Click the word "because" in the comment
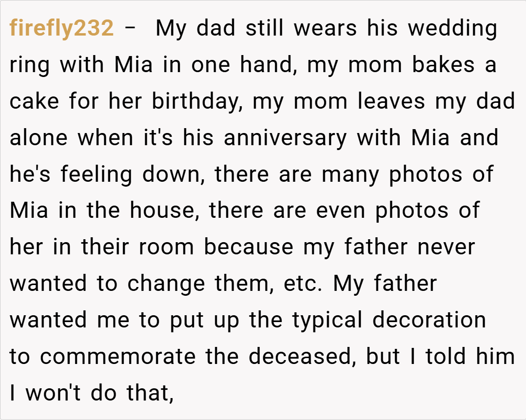 [249, 247]
